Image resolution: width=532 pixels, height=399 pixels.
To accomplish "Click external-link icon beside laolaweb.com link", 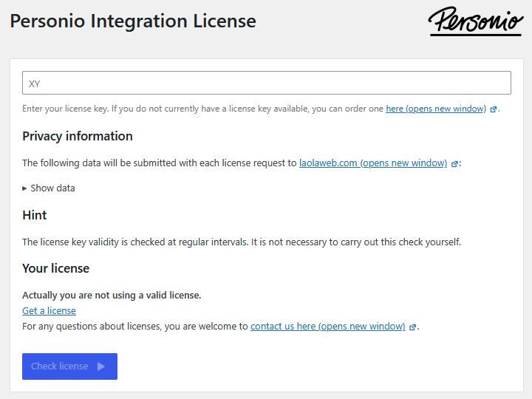I will point(455,164).
